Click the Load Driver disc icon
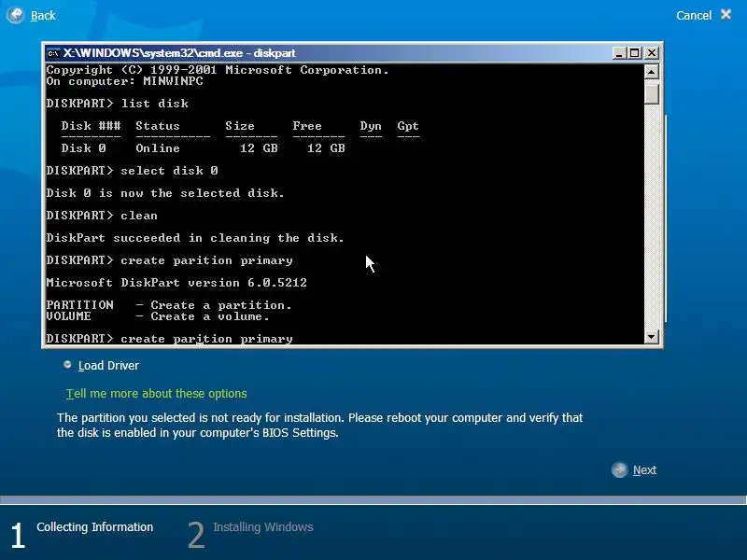 67,365
